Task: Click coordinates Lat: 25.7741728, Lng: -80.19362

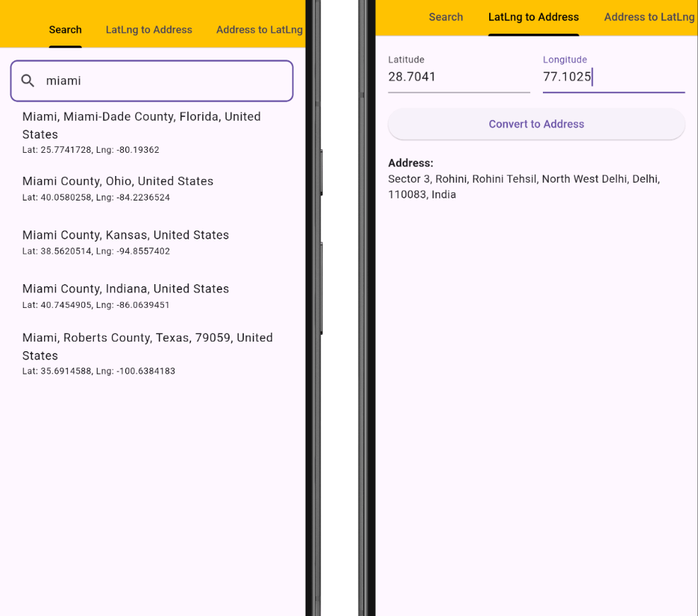Action: tap(90, 150)
